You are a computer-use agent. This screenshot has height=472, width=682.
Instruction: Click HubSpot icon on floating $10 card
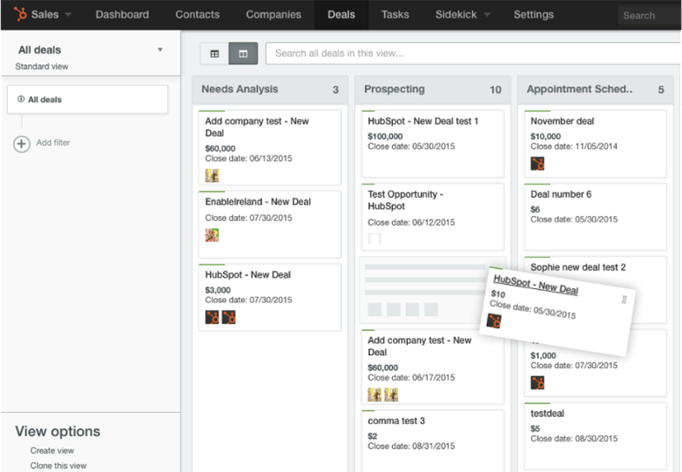point(494,321)
